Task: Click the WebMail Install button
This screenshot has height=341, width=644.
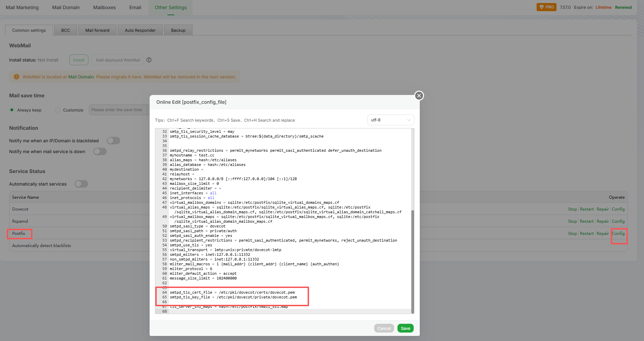Action: click(x=79, y=60)
